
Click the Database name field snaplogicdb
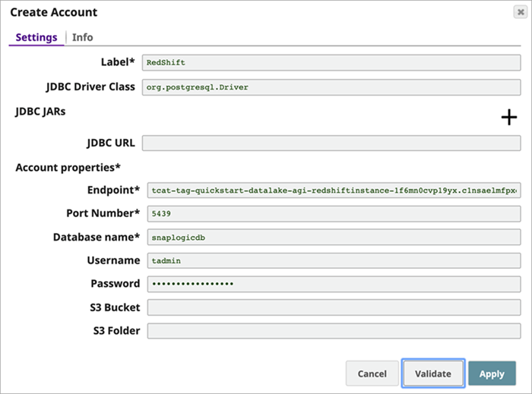334,237
